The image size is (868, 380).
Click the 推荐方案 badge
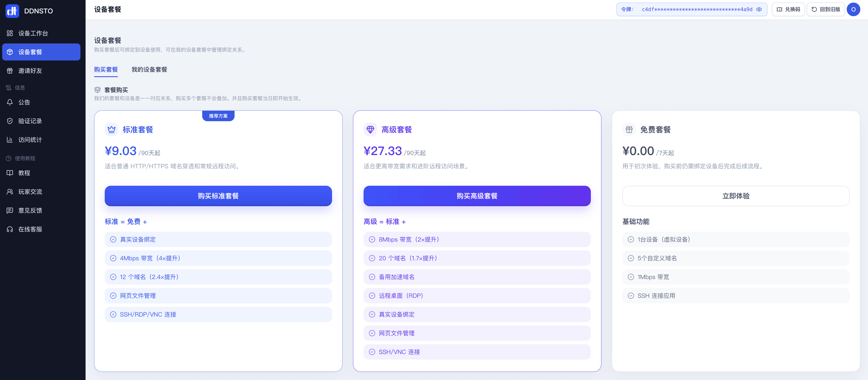coord(218,116)
